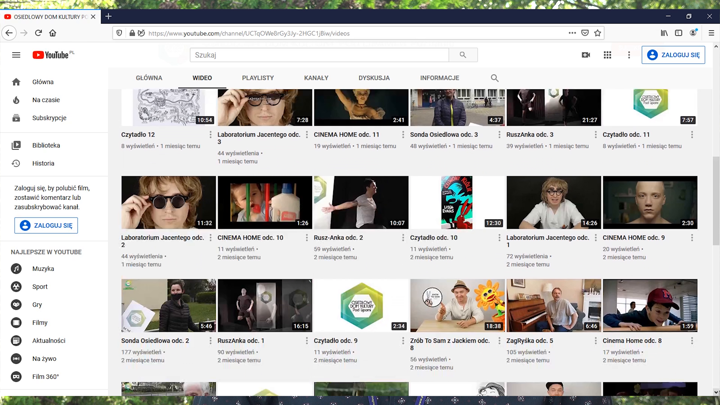The height and width of the screenshot is (405, 720).
Task: Open YouTube settings three-dot menu
Action: pyautogui.click(x=629, y=55)
